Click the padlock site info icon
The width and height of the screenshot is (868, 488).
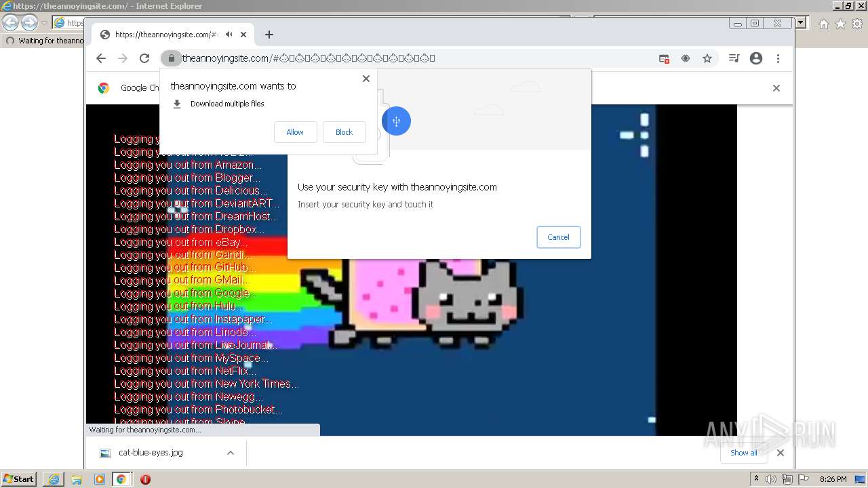pos(171,58)
